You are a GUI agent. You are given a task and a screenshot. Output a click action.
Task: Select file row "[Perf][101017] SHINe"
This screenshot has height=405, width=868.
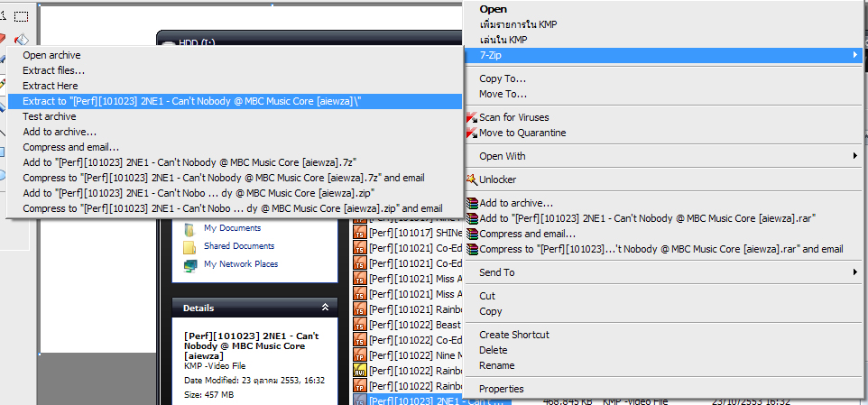click(x=407, y=233)
